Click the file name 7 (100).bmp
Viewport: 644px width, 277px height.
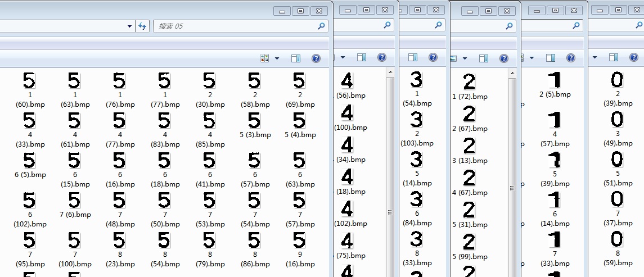[75, 260]
